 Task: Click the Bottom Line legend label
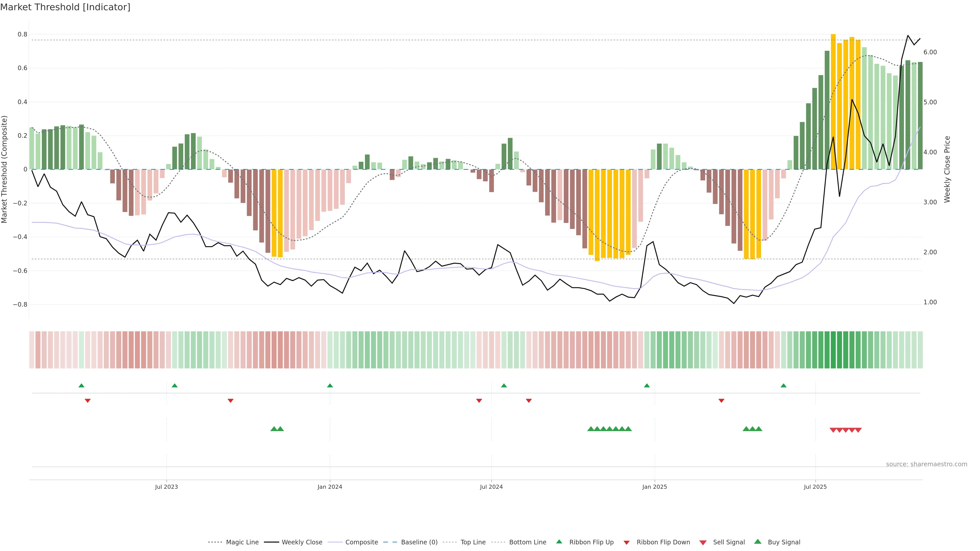point(527,542)
